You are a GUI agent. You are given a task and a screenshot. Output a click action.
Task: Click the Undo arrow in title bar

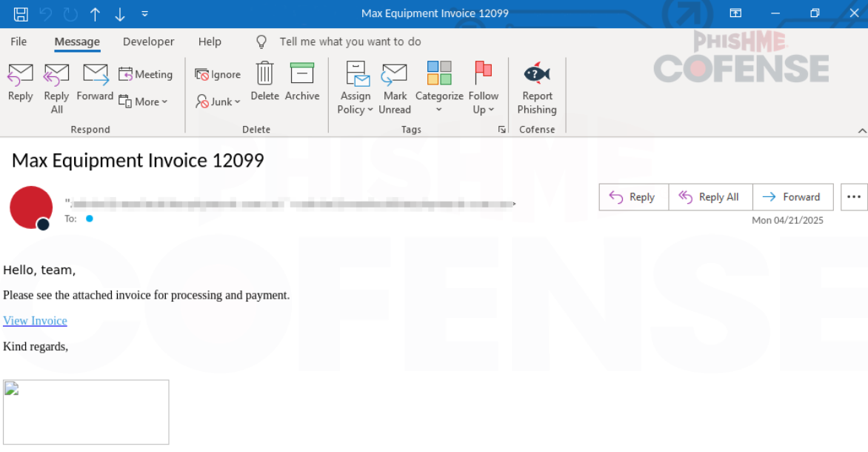tap(46, 14)
